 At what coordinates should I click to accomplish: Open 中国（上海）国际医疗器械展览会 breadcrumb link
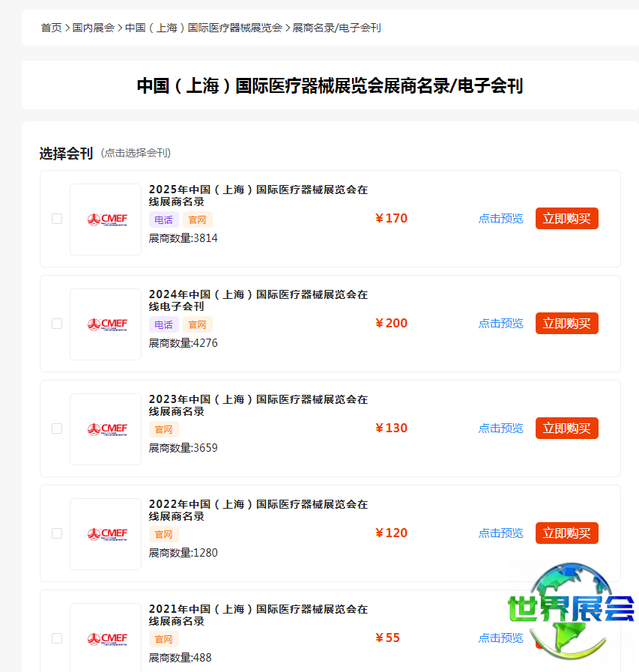point(203,28)
